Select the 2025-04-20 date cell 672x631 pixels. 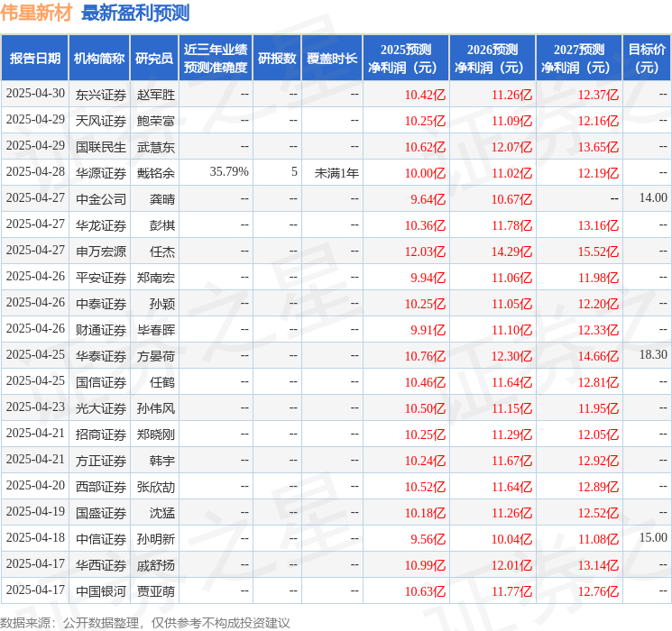[35, 485]
